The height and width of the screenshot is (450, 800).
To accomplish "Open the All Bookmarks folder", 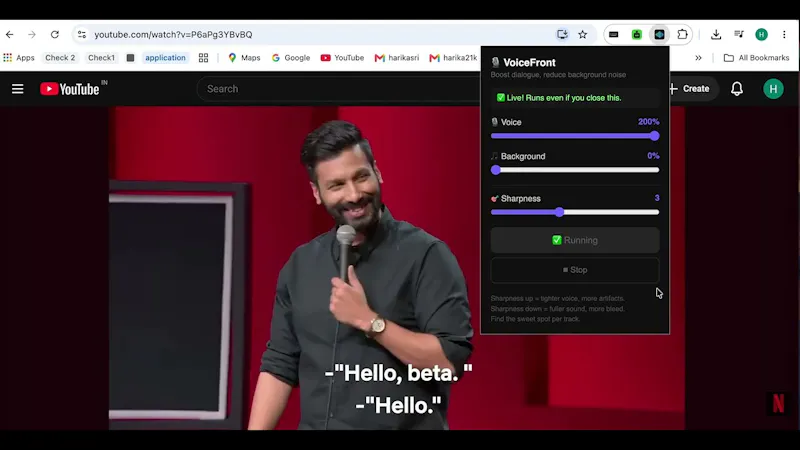I will coord(757,58).
